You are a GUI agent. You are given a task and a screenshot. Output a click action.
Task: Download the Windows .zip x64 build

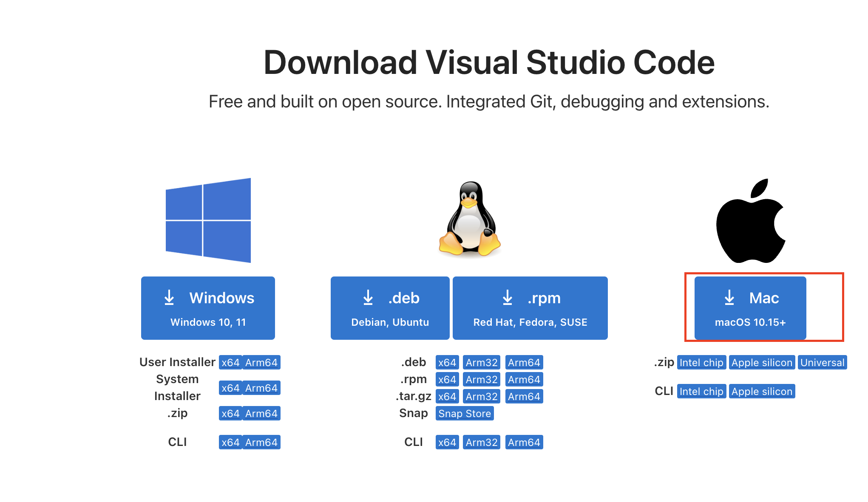click(x=230, y=414)
